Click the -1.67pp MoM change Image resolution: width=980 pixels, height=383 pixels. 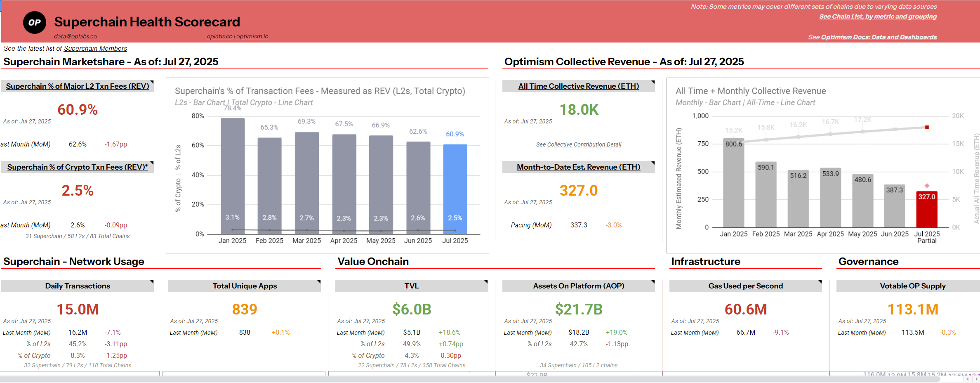[115, 144]
